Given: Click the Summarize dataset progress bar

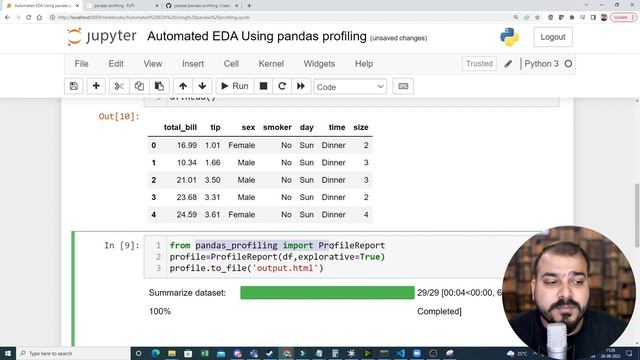Looking at the screenshot, I should click(327, 293).
